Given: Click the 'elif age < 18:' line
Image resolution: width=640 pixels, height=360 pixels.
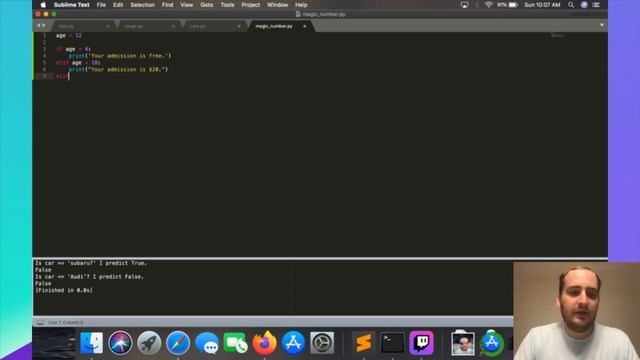Looking at the screenshot, I should pos(78,63).
